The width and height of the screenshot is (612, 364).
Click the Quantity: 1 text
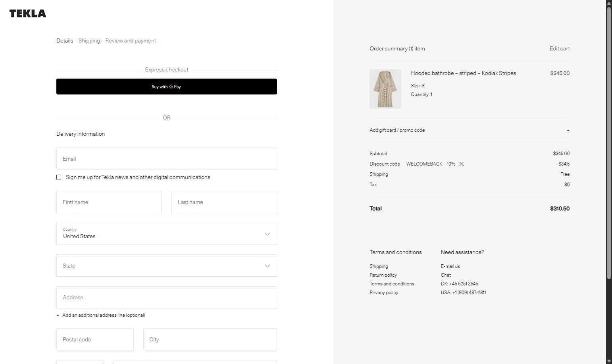click(x=421, y=94)
